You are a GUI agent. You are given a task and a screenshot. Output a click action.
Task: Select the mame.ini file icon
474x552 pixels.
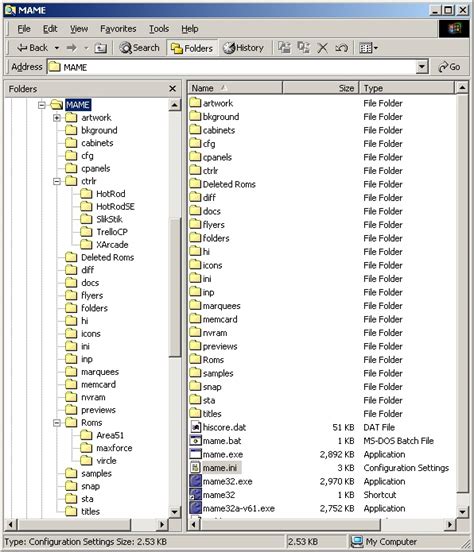pyautogui.click(x=195, y=468)
